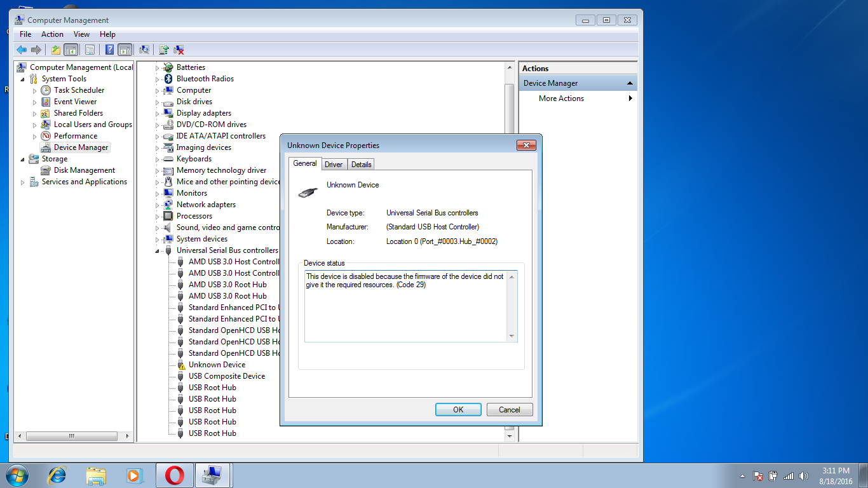Click the Event Viewer icon in the console tree
This screenshot has width=868, height=488.
(46, 102)
